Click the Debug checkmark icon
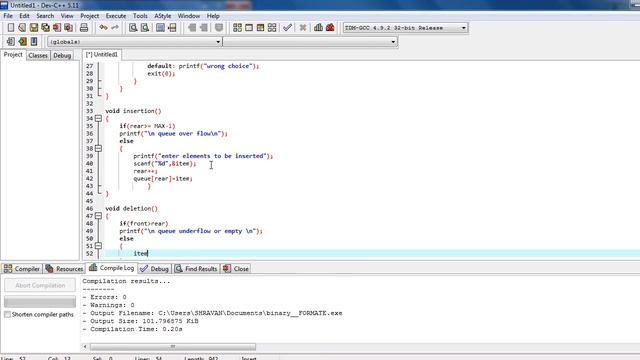 (287, 28)
